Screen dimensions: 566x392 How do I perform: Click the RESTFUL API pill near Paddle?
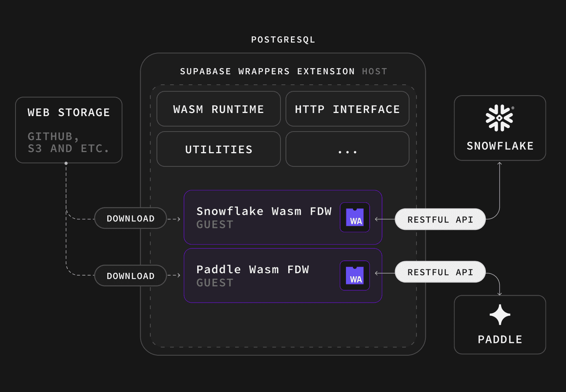[440, 272]
